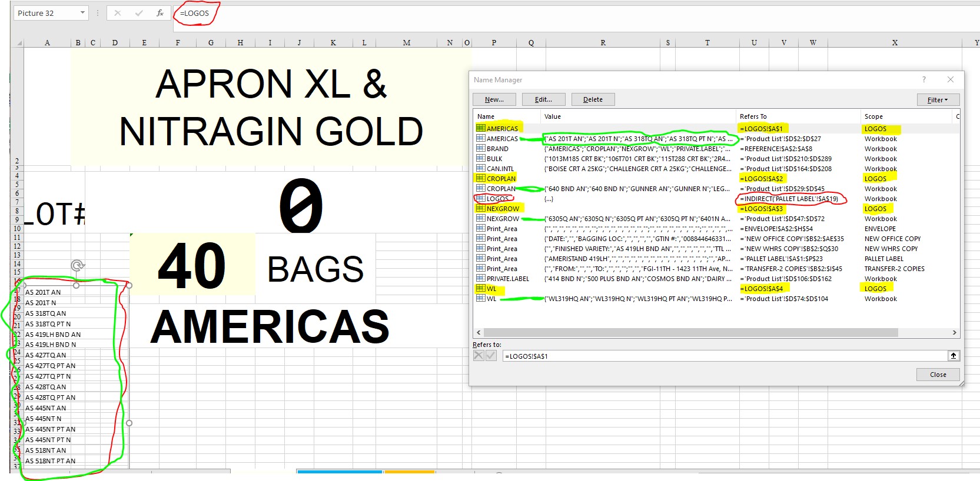Click the formula bar Enter checkmark icon
Screen dimensions: 980x481
click(139, 13)
